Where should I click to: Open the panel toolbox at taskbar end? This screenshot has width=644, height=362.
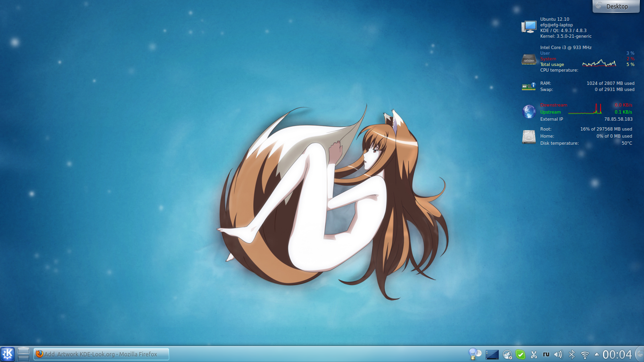(639, 354)
